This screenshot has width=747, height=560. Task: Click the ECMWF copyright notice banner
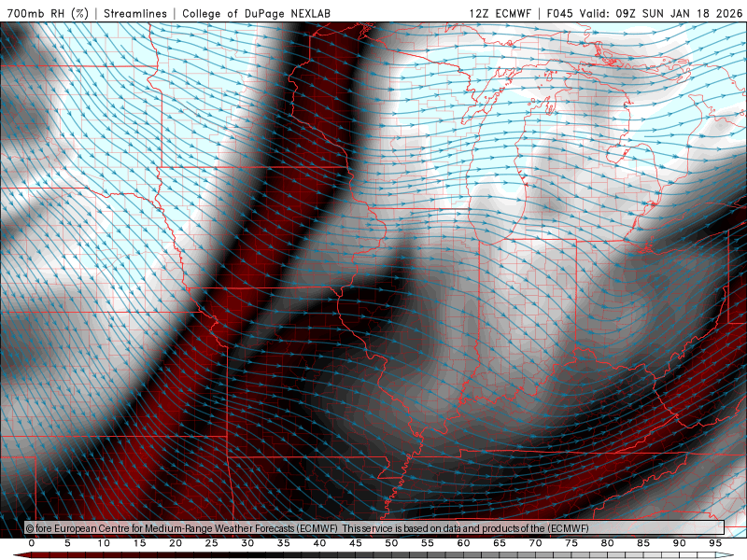(x=374, y=528)
